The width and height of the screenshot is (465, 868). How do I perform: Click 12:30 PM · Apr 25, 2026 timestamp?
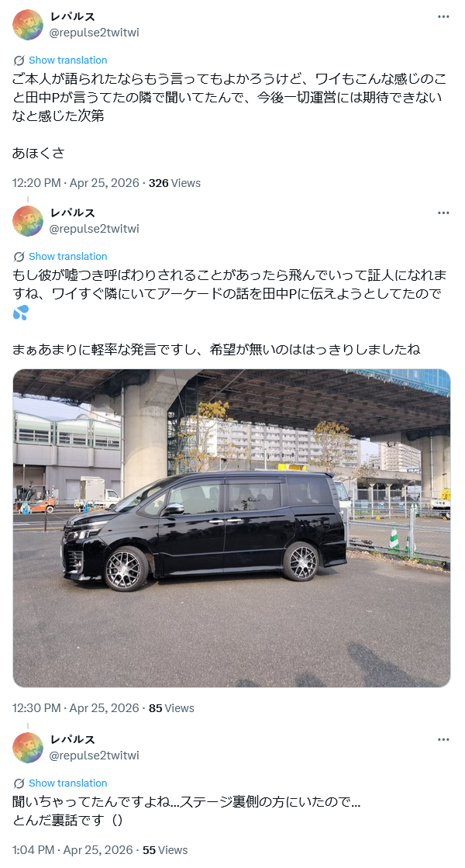(x=76, y=708)
